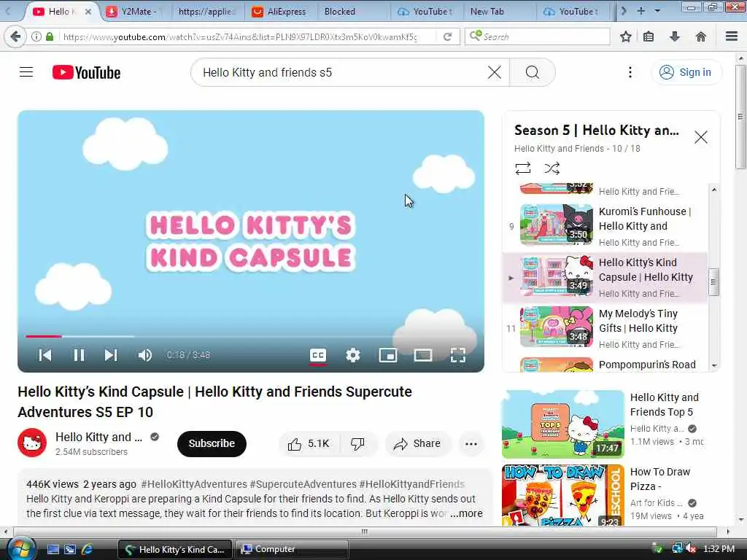The image size is (747, 560).
Task: Subscribe to Hello Kitty and Friends channel
Action: tap(212, 443)
